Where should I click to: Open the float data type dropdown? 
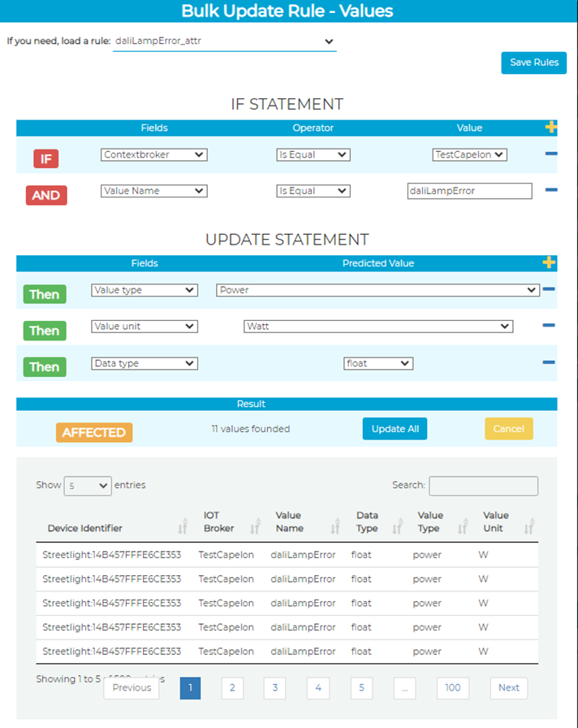378,364
